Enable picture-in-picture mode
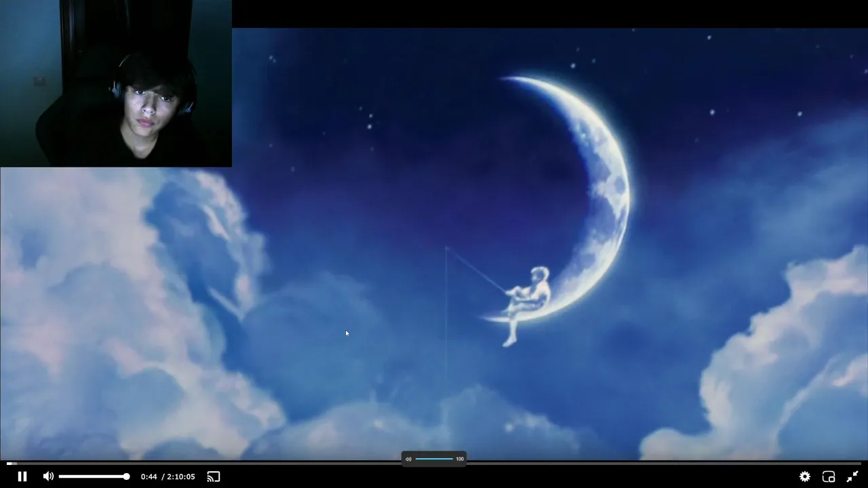The image size is (868, 488). 829,476
